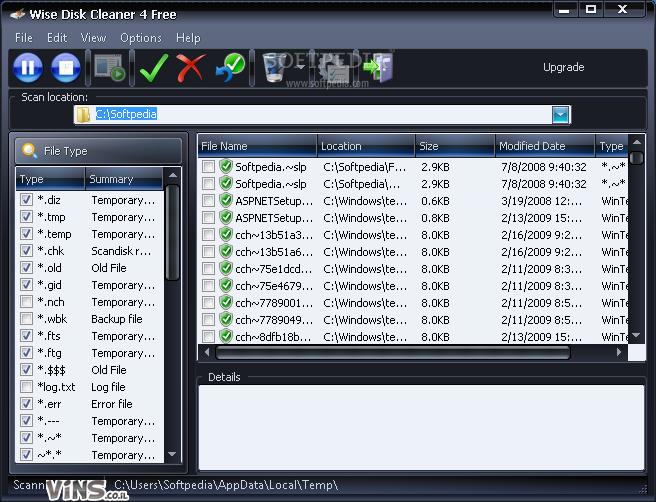Sort results by Modified Date column
The width and height of the screenshot is (656, 502).
coord(545,146)
